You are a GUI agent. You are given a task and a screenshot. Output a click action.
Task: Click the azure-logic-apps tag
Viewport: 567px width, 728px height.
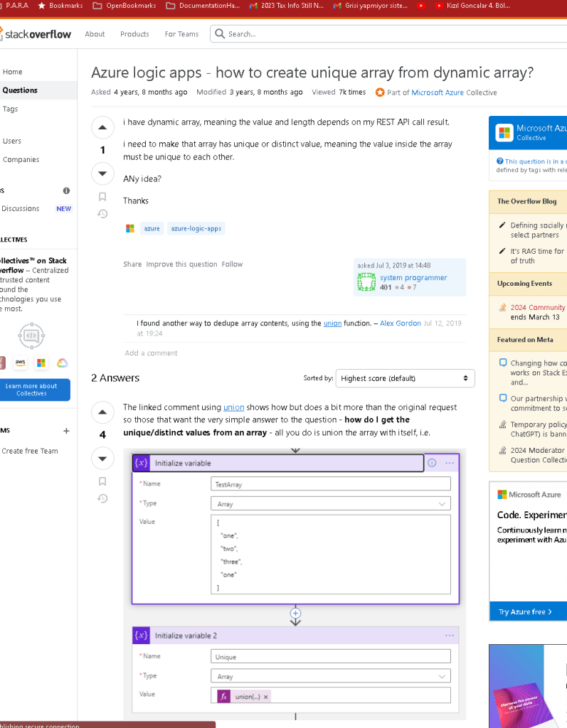(196, 228)
